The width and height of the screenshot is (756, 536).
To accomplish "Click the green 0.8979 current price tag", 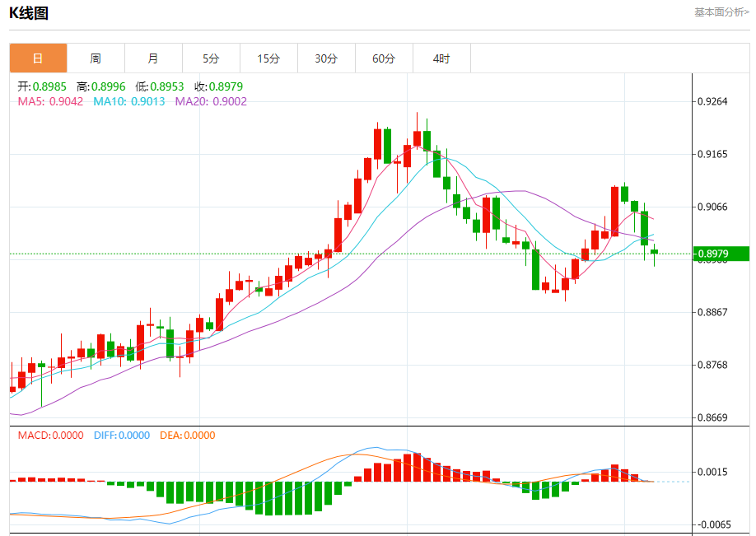I will coord(721,254).
